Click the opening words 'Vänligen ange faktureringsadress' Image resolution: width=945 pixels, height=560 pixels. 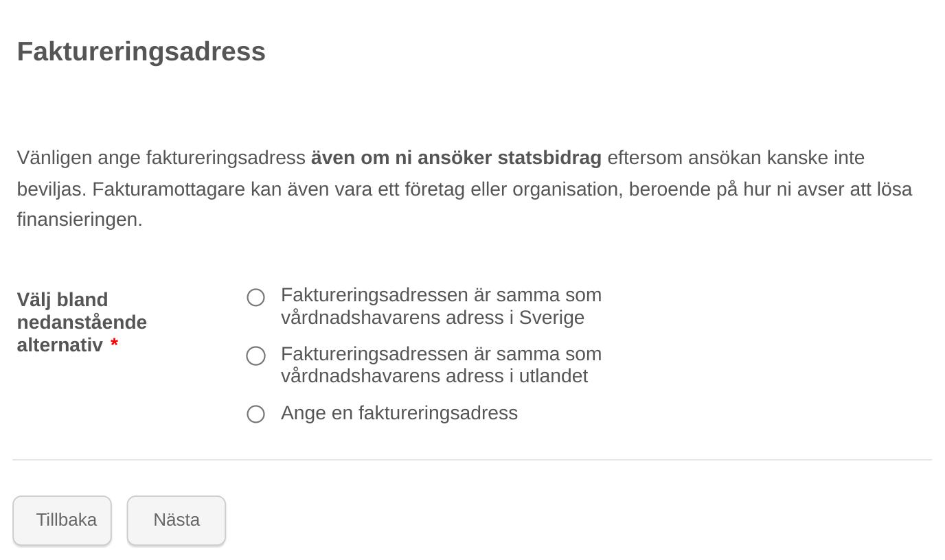pos(161,158)
